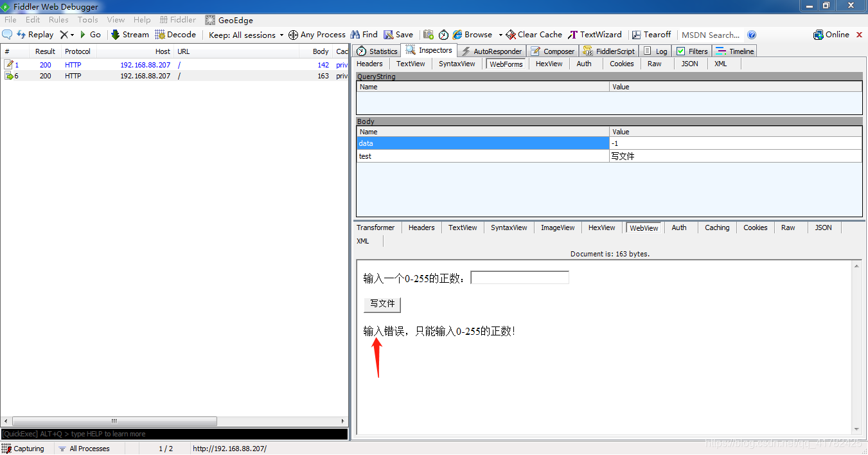The image size is (868, 455).
Task: Click the blue help question icon
Action: [752, 35]
